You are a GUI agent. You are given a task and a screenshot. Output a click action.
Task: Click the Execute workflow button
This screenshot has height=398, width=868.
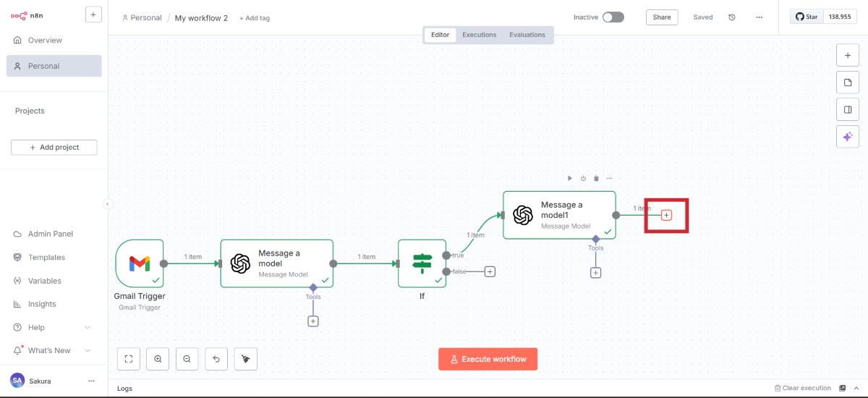pyautogui.click(x=488, y=359)
